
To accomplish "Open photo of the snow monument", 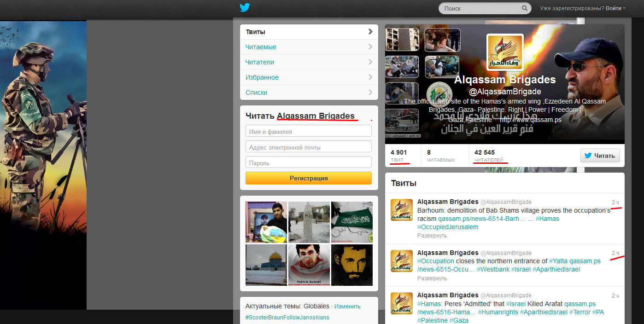I will [309, 222].
